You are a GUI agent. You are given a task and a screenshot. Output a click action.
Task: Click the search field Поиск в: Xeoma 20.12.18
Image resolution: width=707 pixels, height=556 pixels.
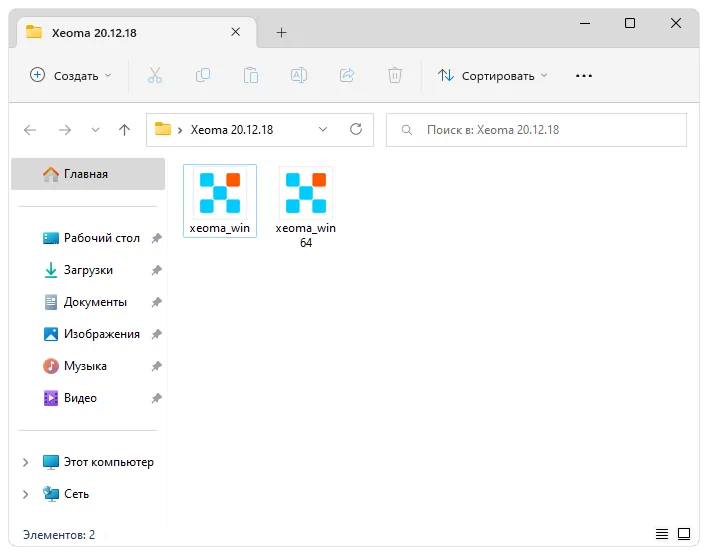tap(536, 130)
